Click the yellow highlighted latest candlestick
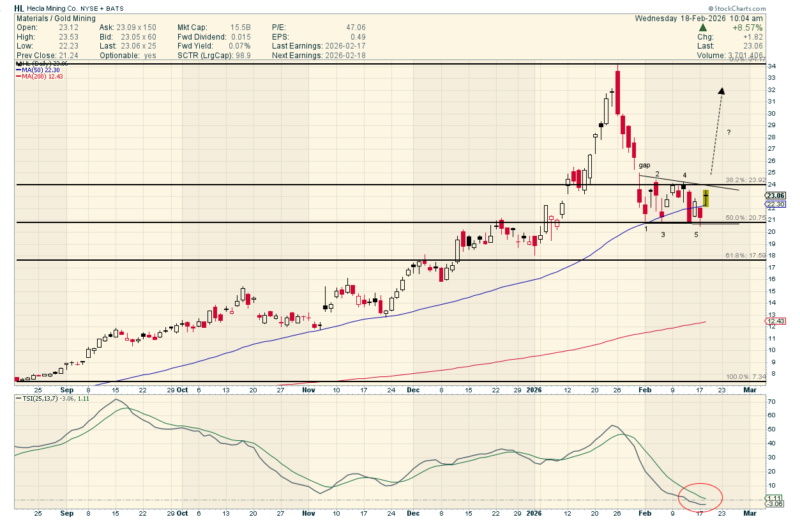The image size is (800, 524). coord(706,199)
